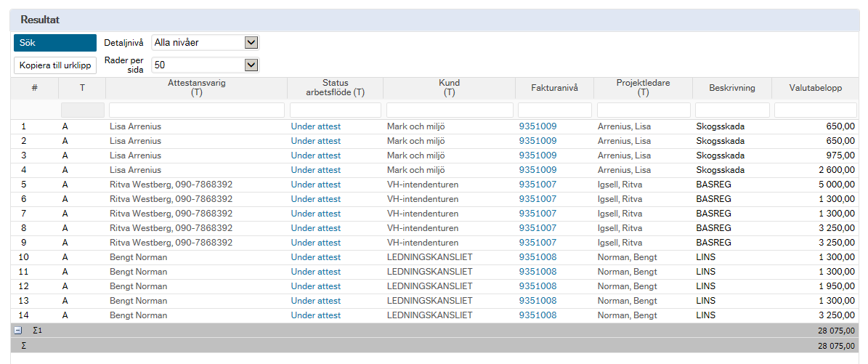
Task: Click Igsell, Ritva in row 7
Action: pos(622,214)
